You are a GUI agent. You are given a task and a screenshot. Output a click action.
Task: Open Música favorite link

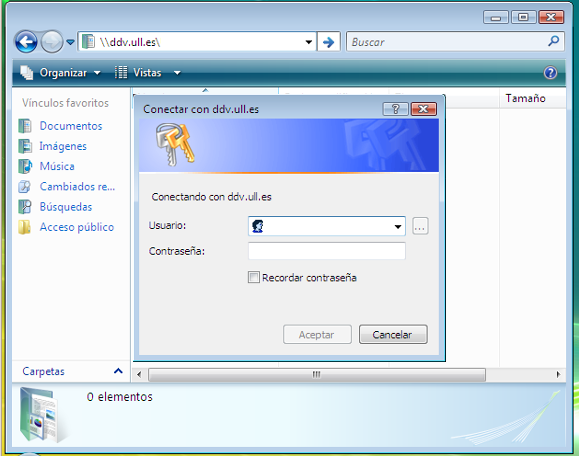click(57, 166)
